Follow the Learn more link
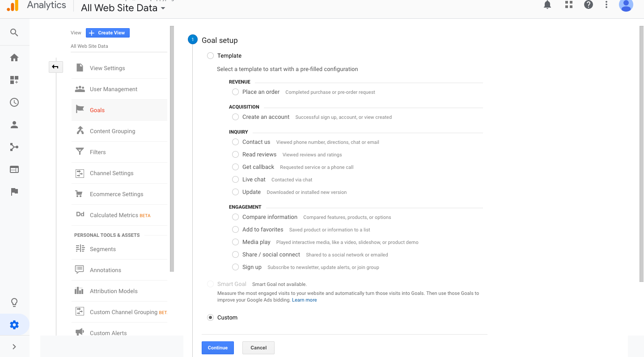Viewport: 644px width, 357px height. [x=305, y=300]
